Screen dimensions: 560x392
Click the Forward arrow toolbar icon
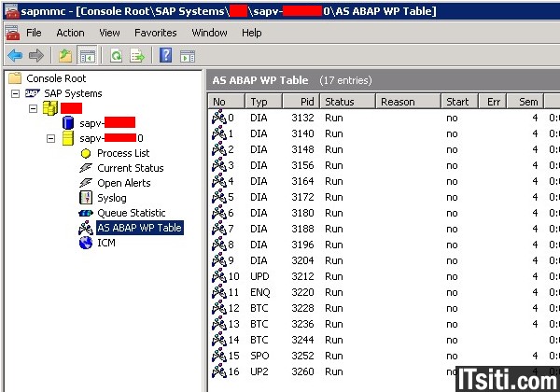point(35,56)
